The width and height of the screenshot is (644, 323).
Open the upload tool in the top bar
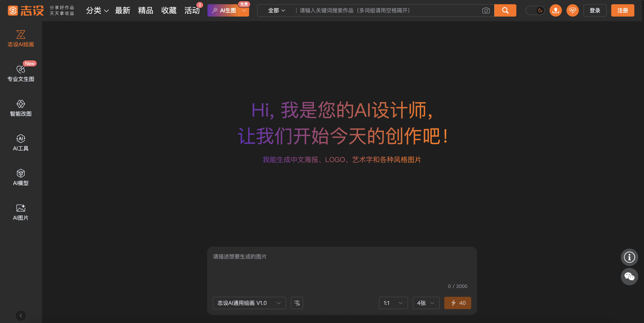(x=555, y=10)
